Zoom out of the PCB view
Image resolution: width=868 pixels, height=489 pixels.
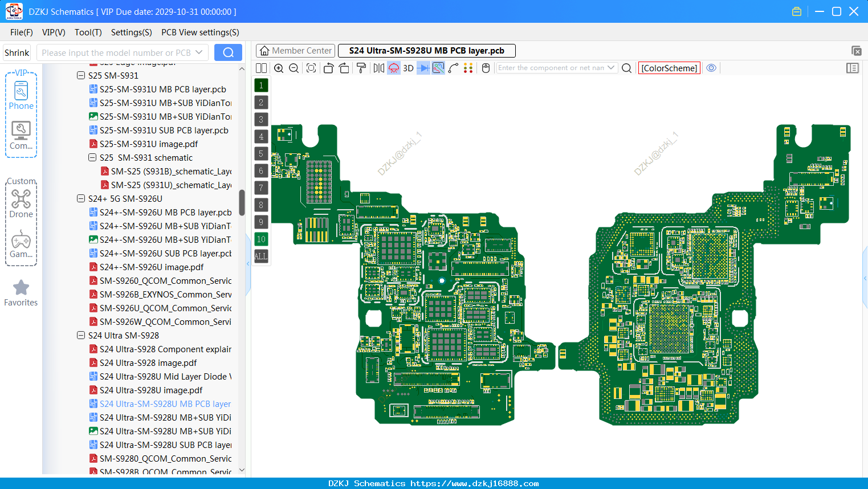(x=294, y=68)
